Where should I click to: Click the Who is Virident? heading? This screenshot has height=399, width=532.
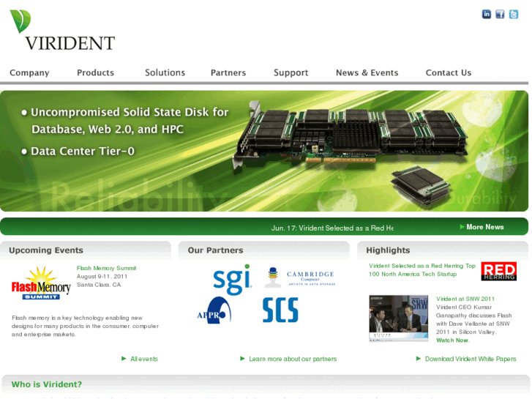[x=47, y=384]
